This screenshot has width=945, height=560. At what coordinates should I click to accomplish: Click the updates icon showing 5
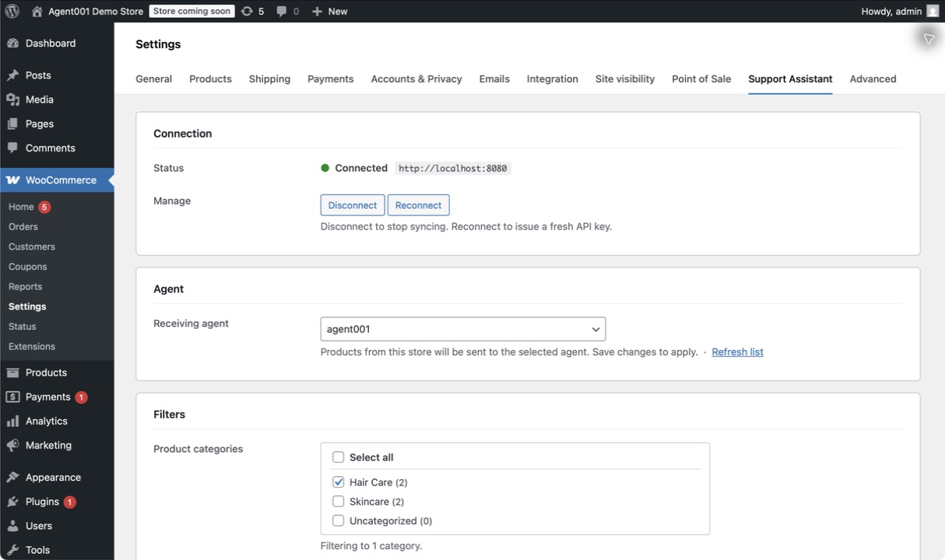247,11
